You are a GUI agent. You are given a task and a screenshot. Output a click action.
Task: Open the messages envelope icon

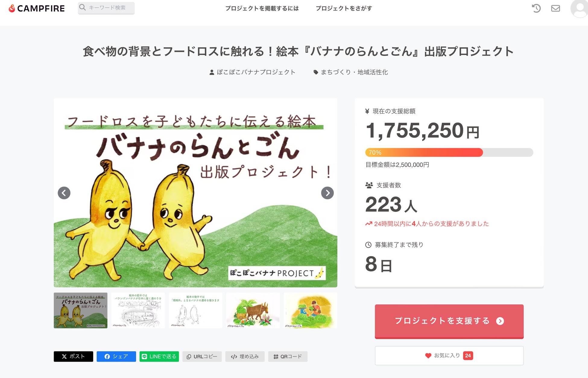pos(555,8)
